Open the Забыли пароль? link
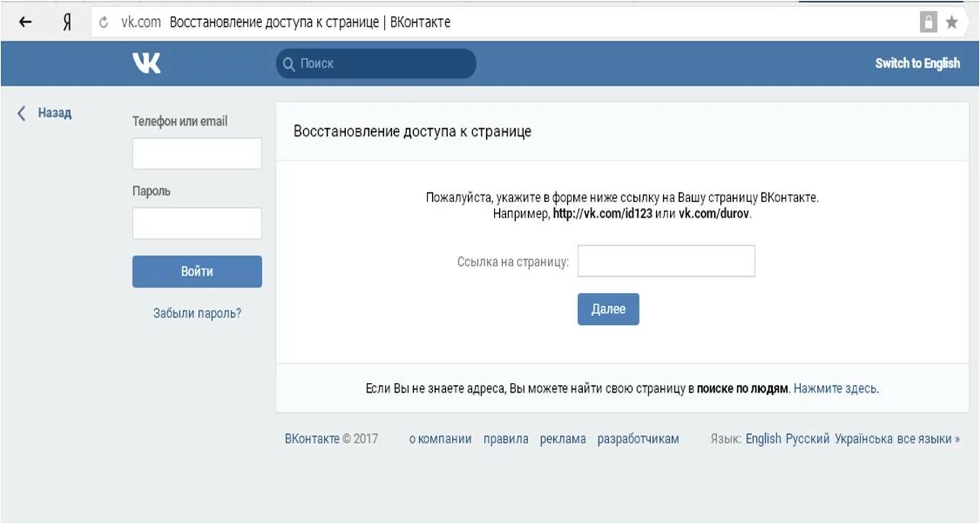 click(x=197, y=313)
